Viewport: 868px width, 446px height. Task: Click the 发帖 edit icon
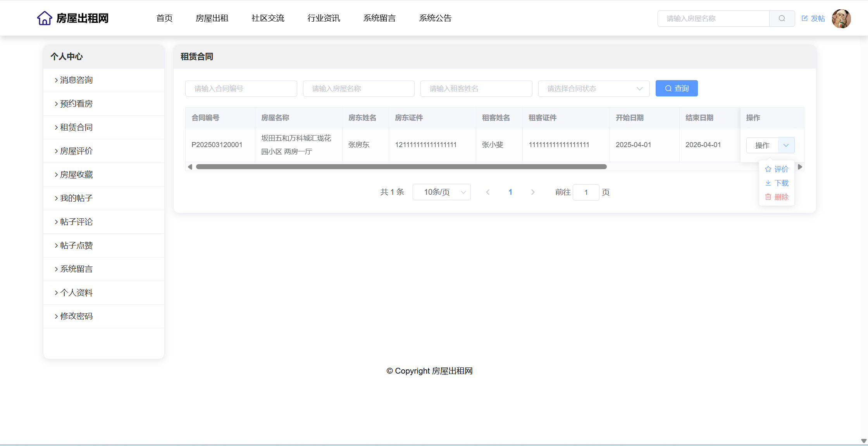coord(805,18)
